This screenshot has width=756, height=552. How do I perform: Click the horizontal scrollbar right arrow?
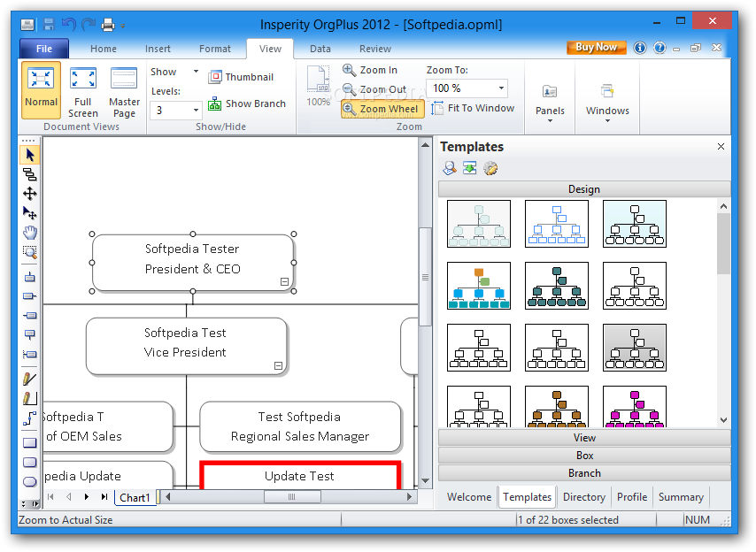409,496
